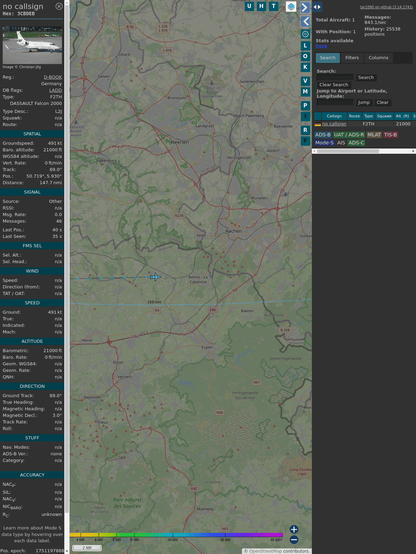The image size is (416, 554).
Task: Close the selected aircraft info panel
Action: coord(59,6)
